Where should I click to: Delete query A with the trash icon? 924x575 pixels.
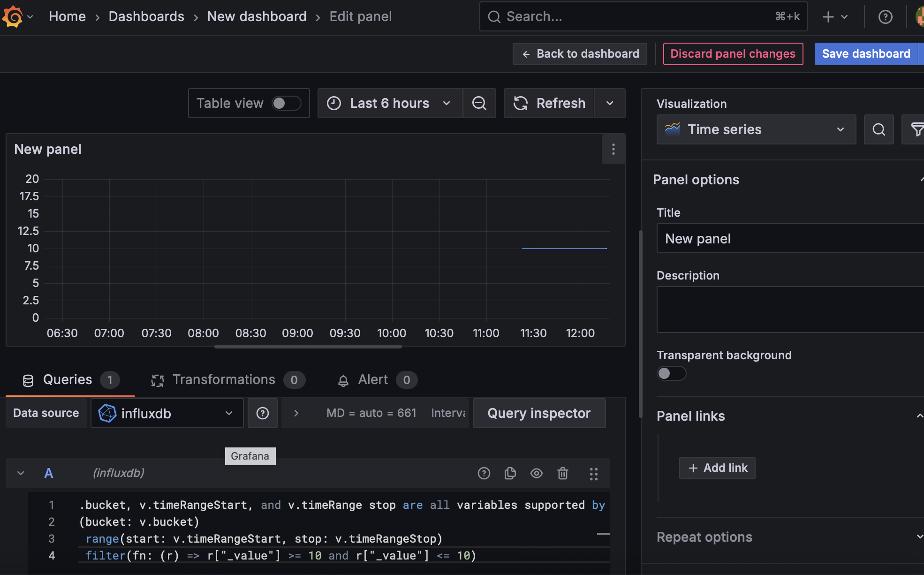(x=563, y=474)
